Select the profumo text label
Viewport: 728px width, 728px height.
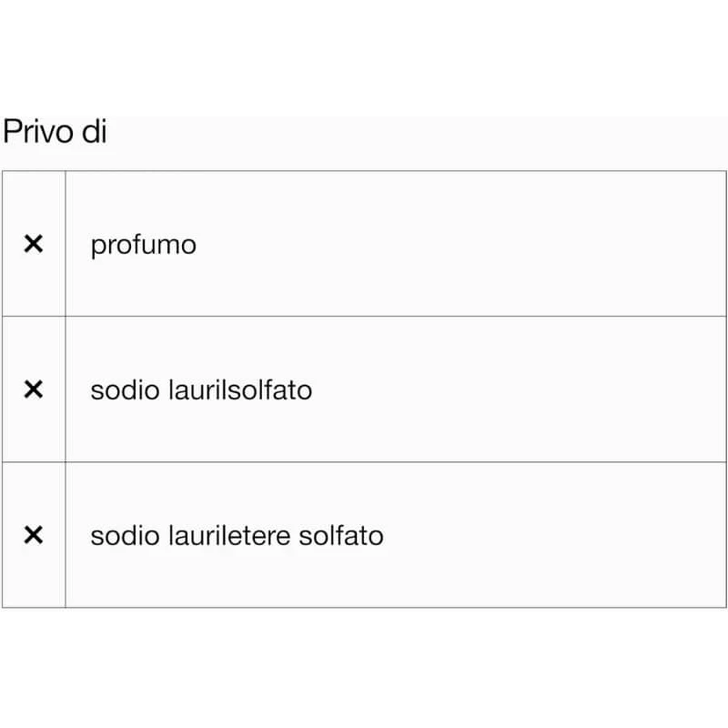143,246
